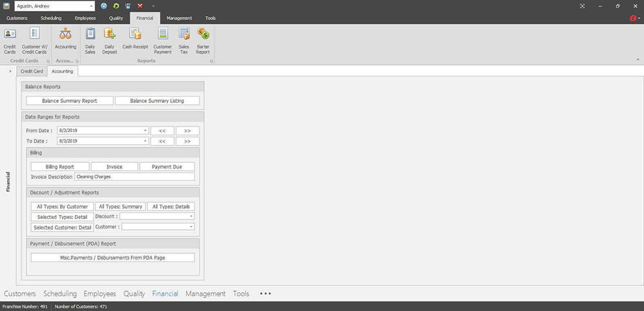The height and width of the screenshot is (311, 644).
Task: Collapse the ribbon using the corner arrow
Action: coord(637,60)
